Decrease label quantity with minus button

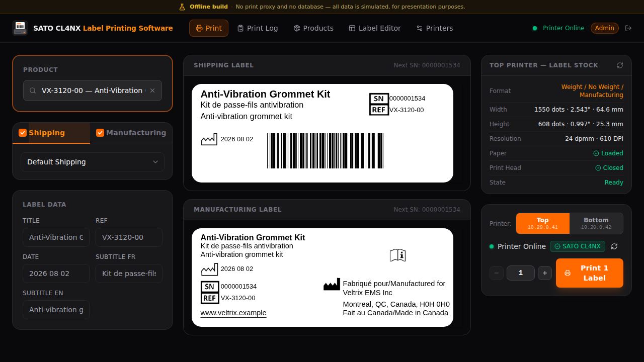(x=497, y=273)
